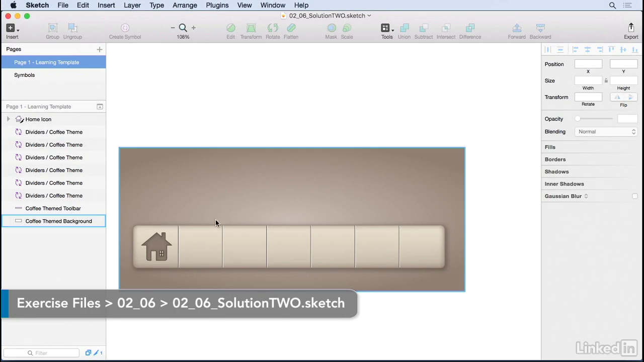Click align right icon in inspector

599,49
